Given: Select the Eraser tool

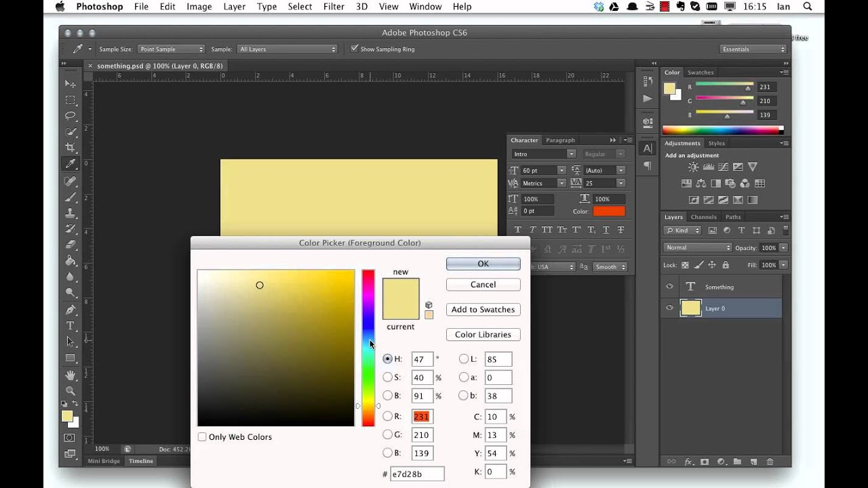Looking at the screenshot, I should 70,245.
